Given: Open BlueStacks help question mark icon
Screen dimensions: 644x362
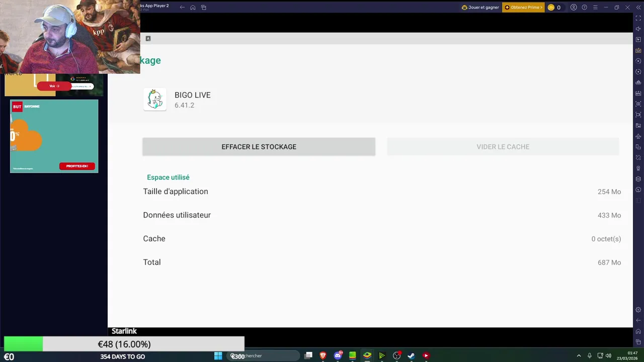Looking at the screenshot, I should click(584, 8).
